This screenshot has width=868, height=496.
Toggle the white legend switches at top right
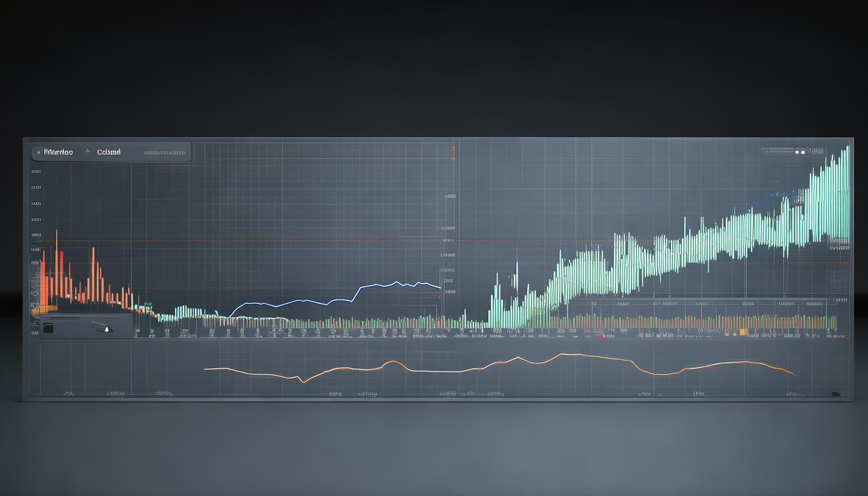(800, 152)
